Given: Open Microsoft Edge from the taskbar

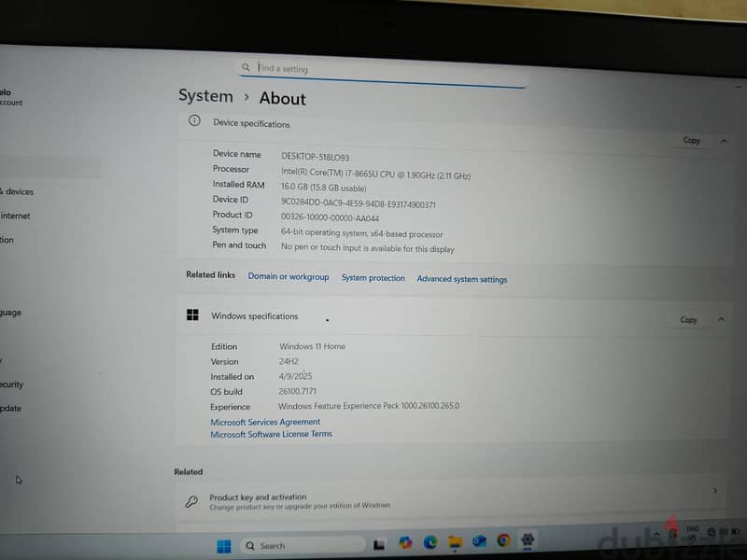Looking at the screenshot, I should pos(430,542).
